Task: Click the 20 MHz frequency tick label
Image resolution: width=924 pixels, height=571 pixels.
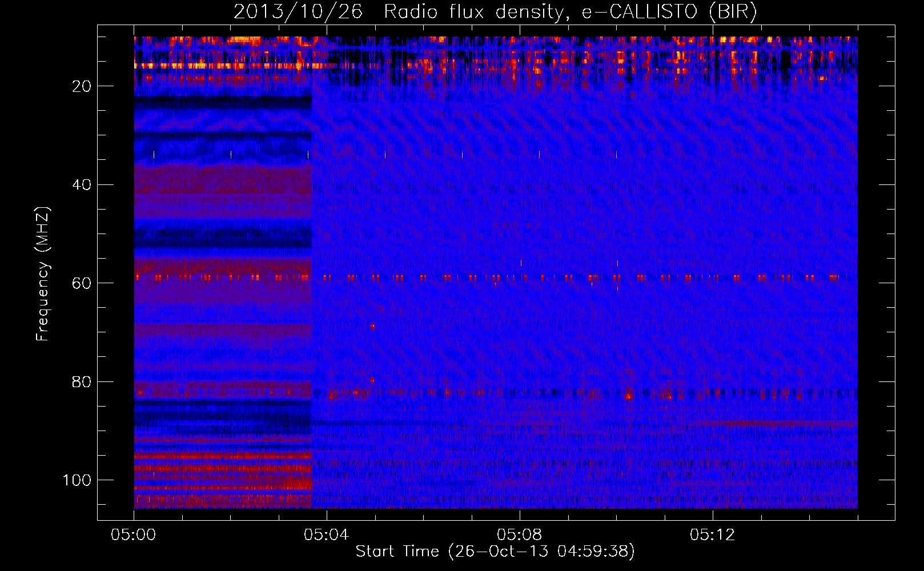Action: 82,86
